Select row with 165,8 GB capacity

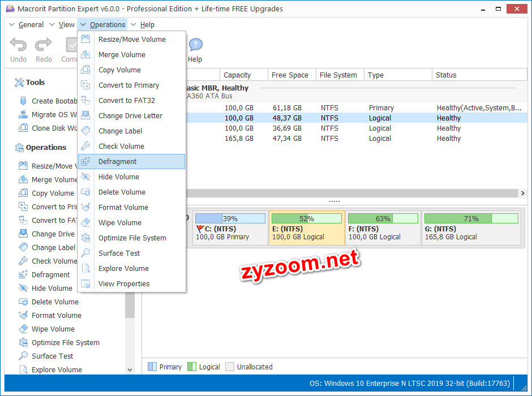point(357,139)
